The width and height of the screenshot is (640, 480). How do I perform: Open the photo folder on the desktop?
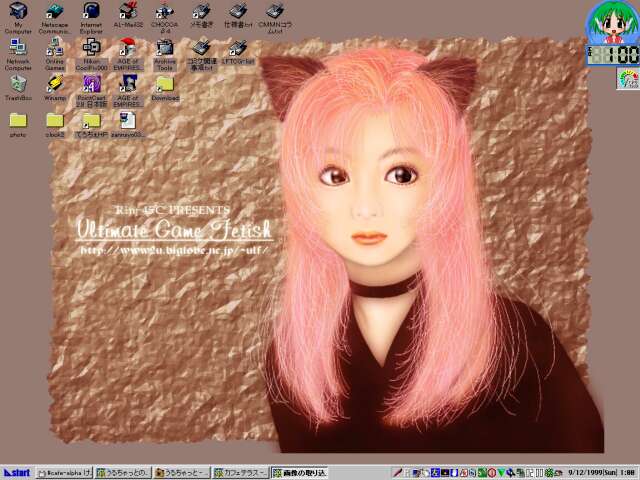pyautogui.click(x=18, y=120)
